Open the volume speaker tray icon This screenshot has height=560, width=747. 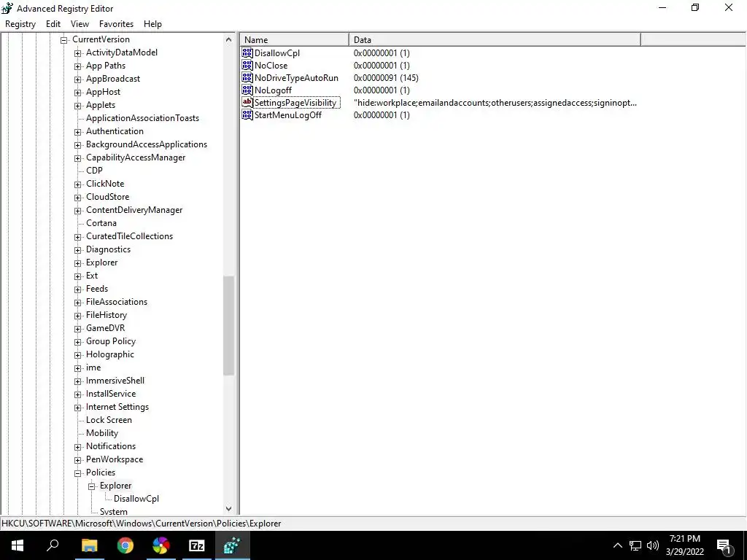(x=653, y=545)
